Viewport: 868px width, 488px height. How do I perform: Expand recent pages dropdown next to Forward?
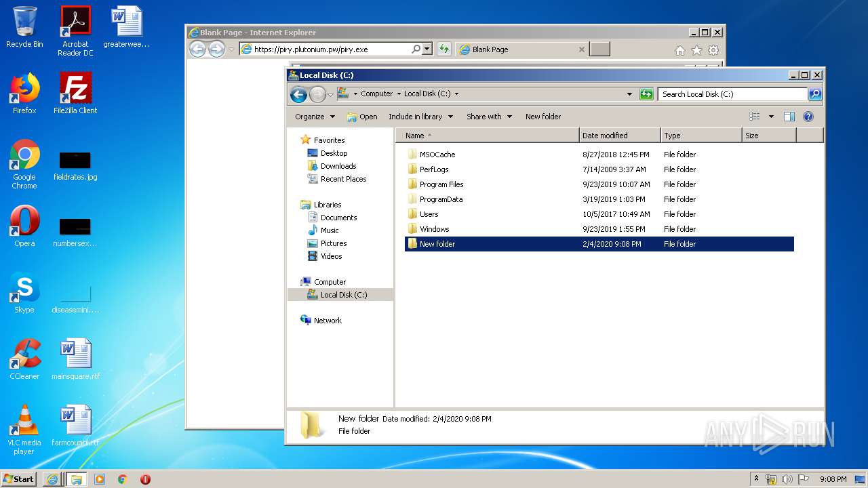tap(331, 95)
